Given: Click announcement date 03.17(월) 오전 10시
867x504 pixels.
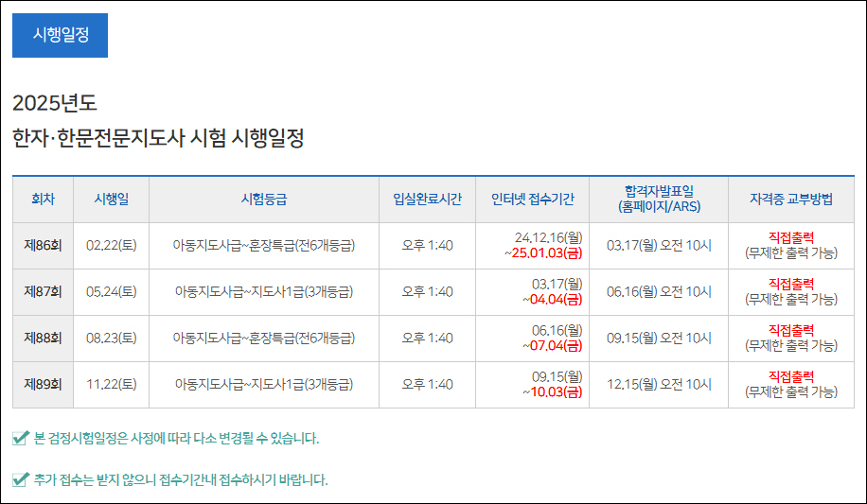Looking at the screenshot, I should 659,245.
